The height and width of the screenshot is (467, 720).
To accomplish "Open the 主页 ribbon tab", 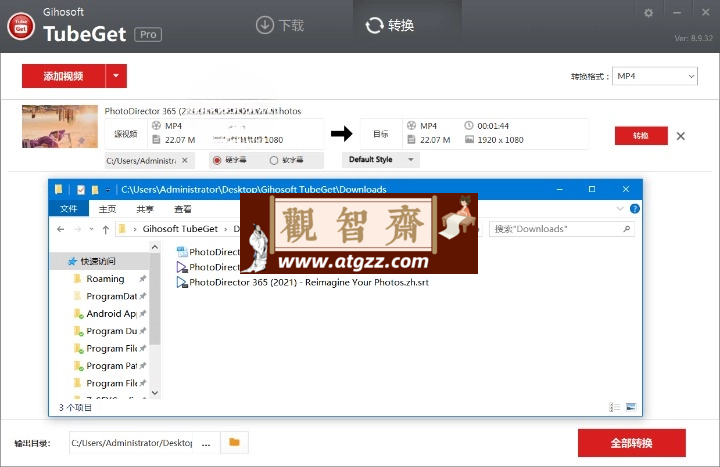I will (107, 209).
